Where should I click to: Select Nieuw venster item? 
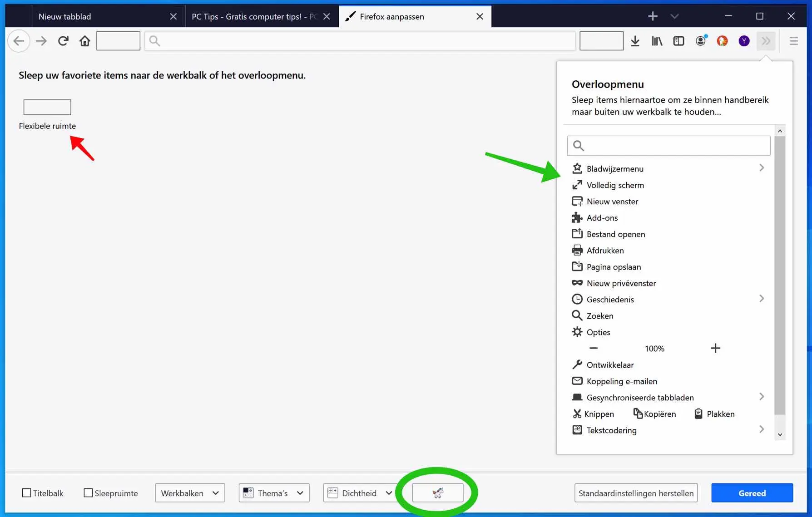[668, 201]
